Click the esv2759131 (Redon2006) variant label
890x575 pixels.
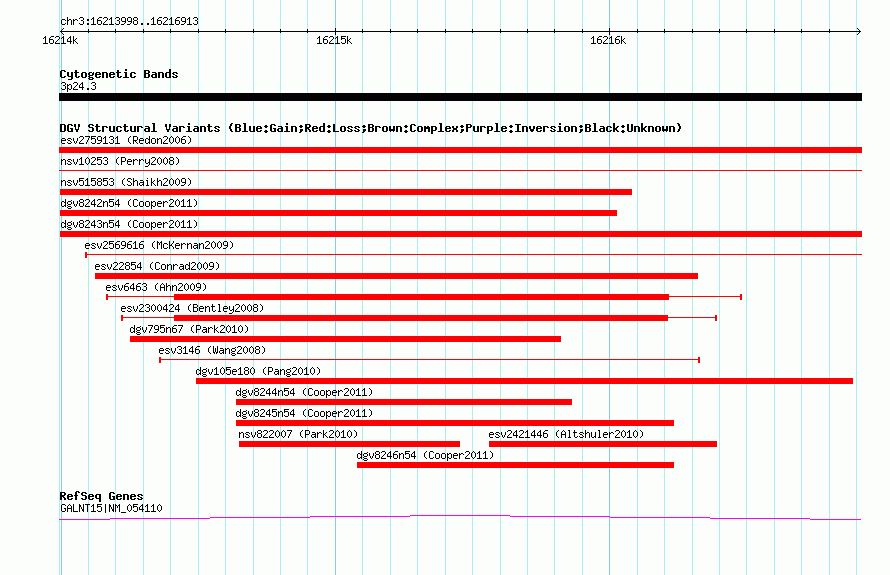coord(126,140)
